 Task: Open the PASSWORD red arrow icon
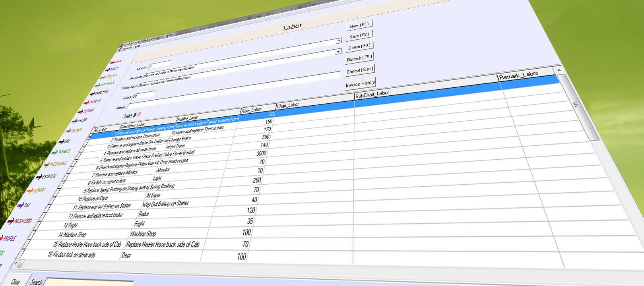tap(11, 221)
